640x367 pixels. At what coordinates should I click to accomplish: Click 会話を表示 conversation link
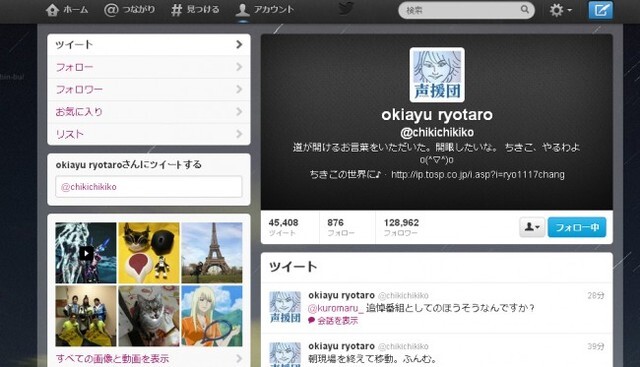338,321
